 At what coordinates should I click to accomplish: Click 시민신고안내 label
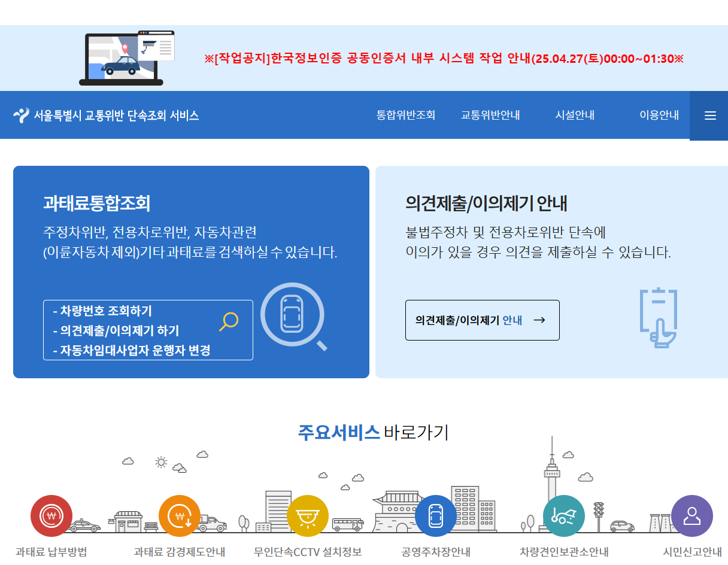click(x=692, y=552)
